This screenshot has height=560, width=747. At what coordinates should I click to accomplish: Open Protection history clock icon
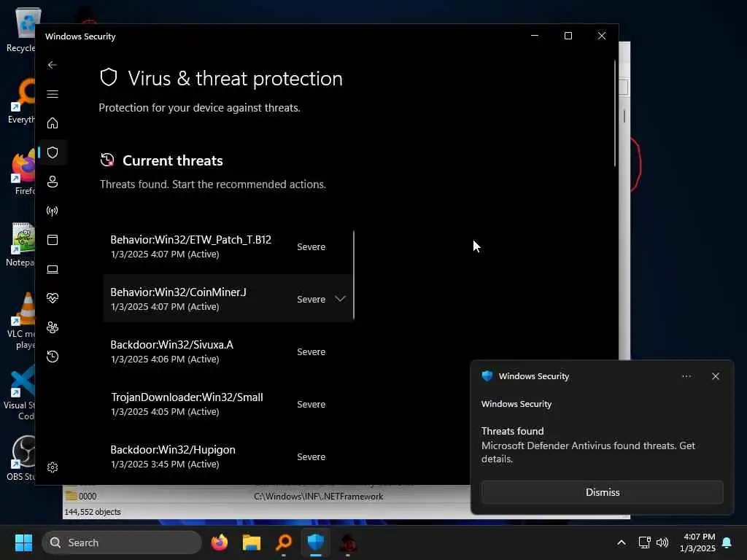click(53, 356)
